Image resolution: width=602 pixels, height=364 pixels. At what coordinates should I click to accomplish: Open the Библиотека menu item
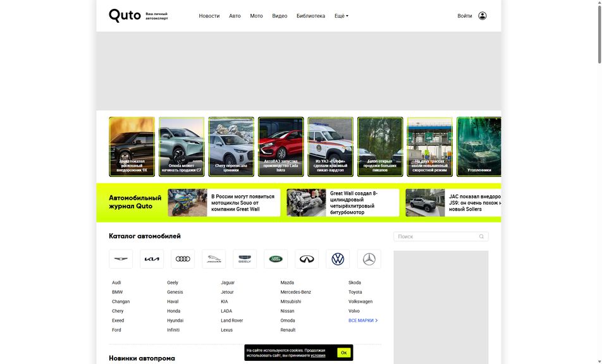point(311,16)
